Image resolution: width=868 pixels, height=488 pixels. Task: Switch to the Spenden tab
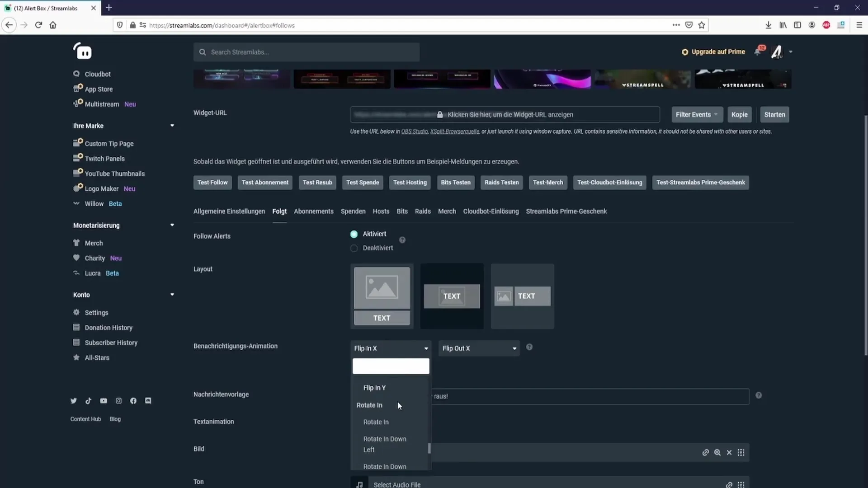point(353,211)
